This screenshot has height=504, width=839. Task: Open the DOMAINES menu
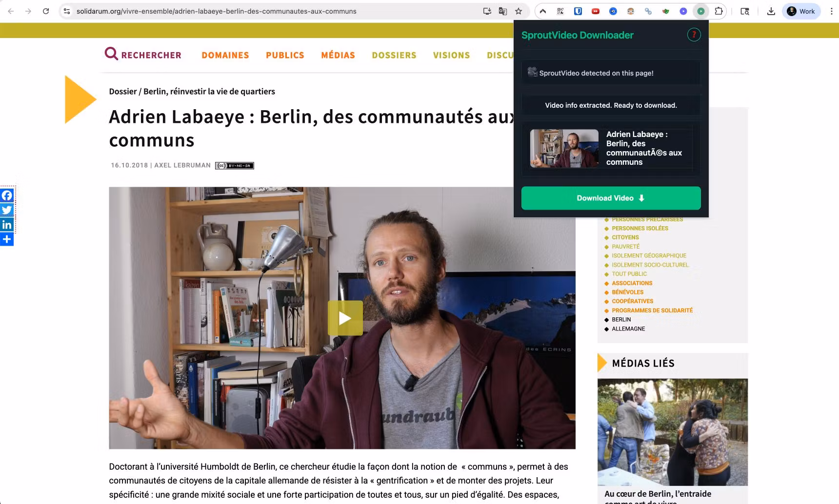point(225,55)
